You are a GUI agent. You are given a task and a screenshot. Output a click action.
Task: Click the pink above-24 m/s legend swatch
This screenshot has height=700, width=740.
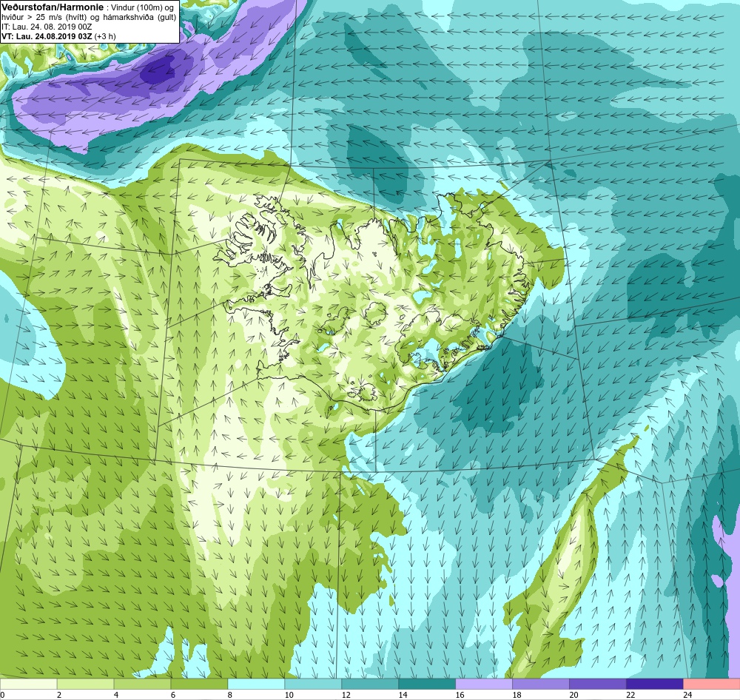[712, 684]
